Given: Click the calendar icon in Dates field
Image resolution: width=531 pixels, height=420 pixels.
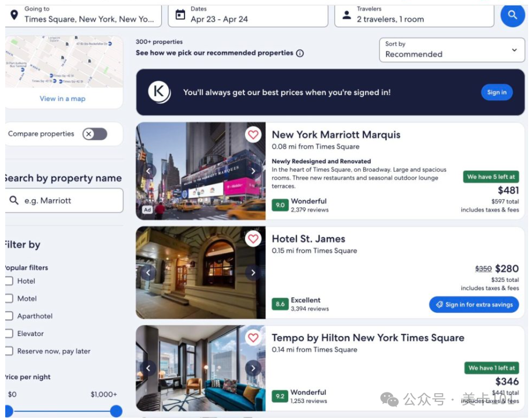Looking at the screenshot, I should point(180,15).
